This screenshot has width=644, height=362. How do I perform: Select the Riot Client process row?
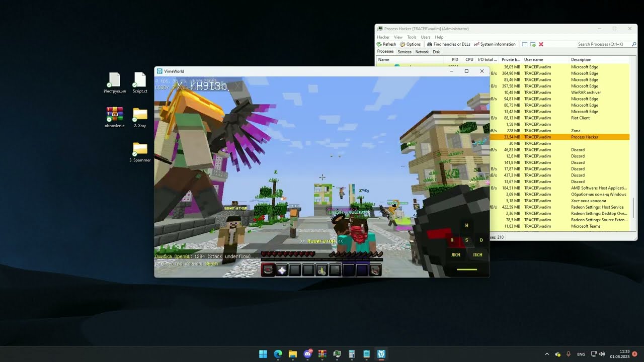coord(559,118)
